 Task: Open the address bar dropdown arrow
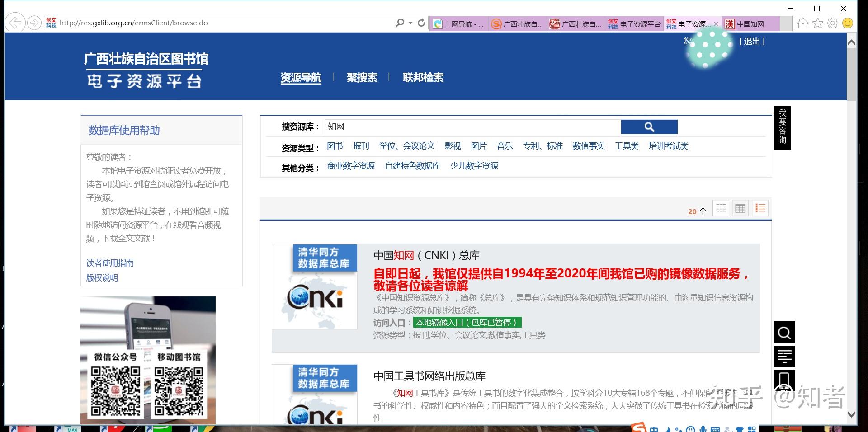click(410, 23)
